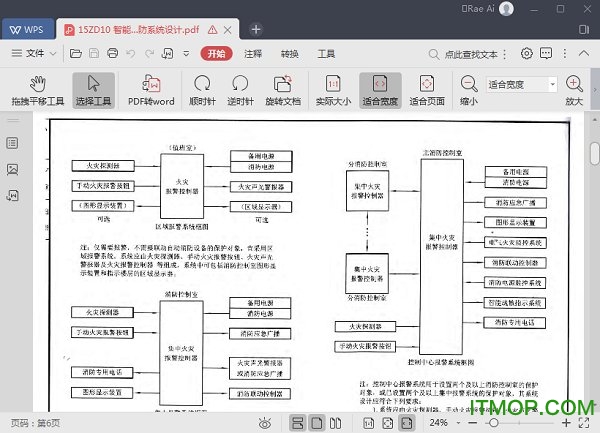Decrease zoom with minus button
Image resolution: width=600 pixels, height=433 pixels.
click(x=473, y=423)
